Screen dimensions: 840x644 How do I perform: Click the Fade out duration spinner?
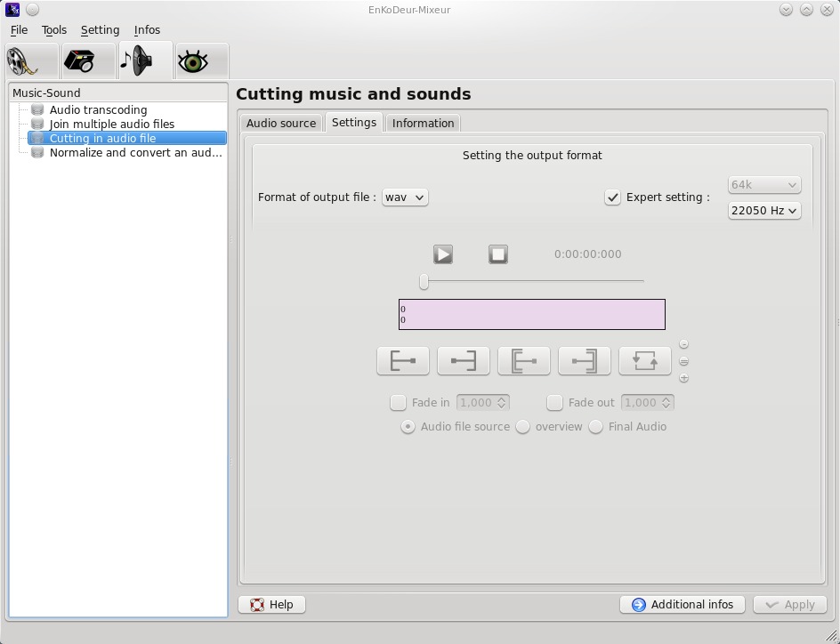click(648, 403)
